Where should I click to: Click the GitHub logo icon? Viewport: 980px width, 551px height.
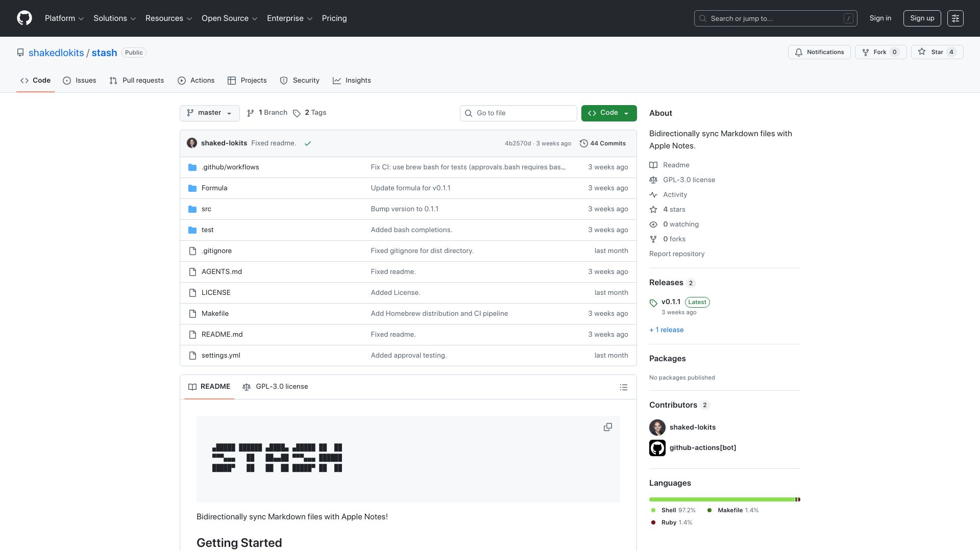coord(24,18)
